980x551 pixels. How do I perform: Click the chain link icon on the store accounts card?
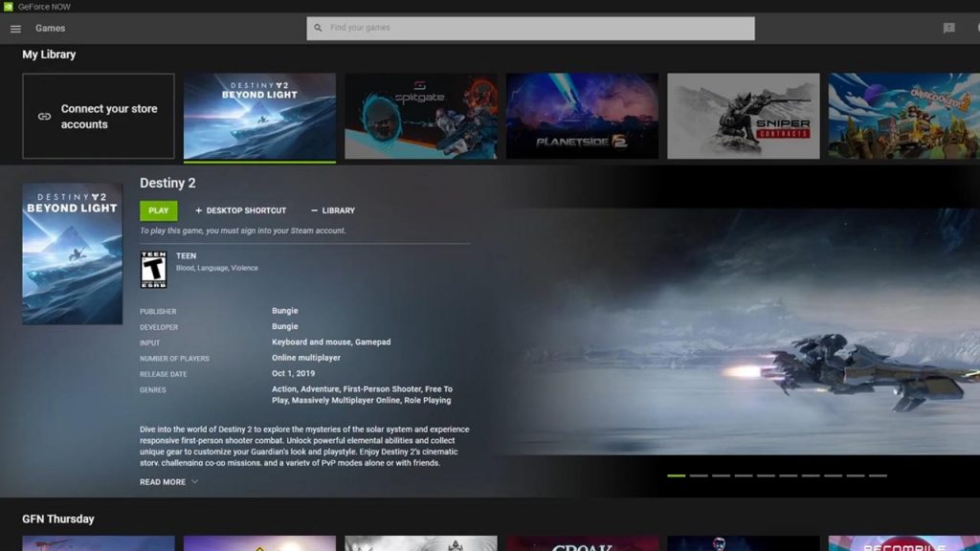pos(44,116)
